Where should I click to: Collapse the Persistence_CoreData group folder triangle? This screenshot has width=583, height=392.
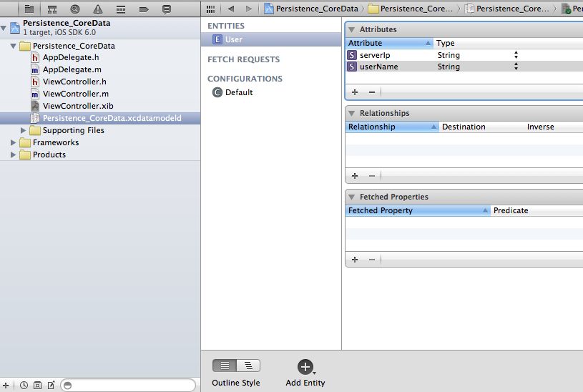[13, 46]
